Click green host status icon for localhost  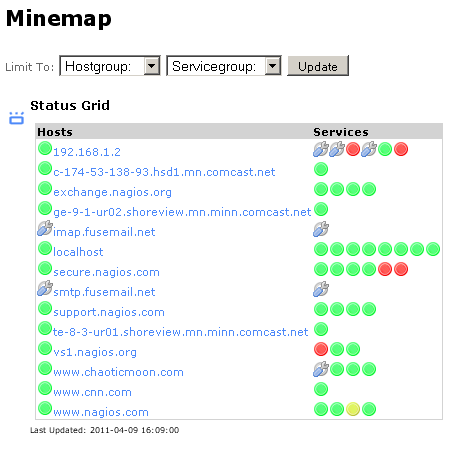coord(45,248)
